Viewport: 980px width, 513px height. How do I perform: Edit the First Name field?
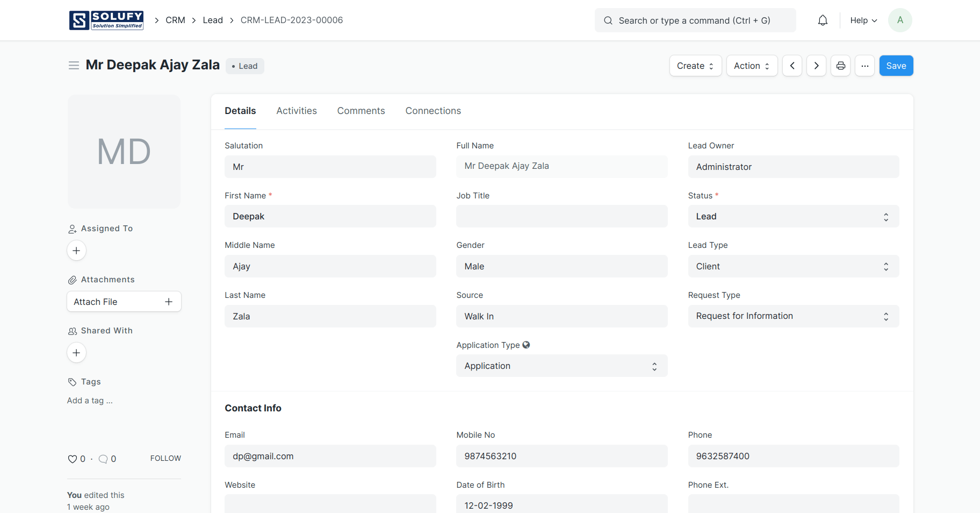coord(330,216)
